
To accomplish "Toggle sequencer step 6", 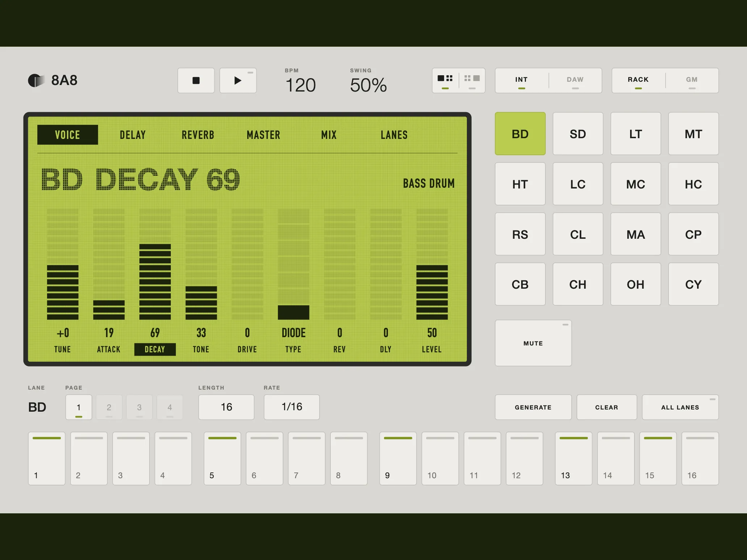I will (265, 458).
